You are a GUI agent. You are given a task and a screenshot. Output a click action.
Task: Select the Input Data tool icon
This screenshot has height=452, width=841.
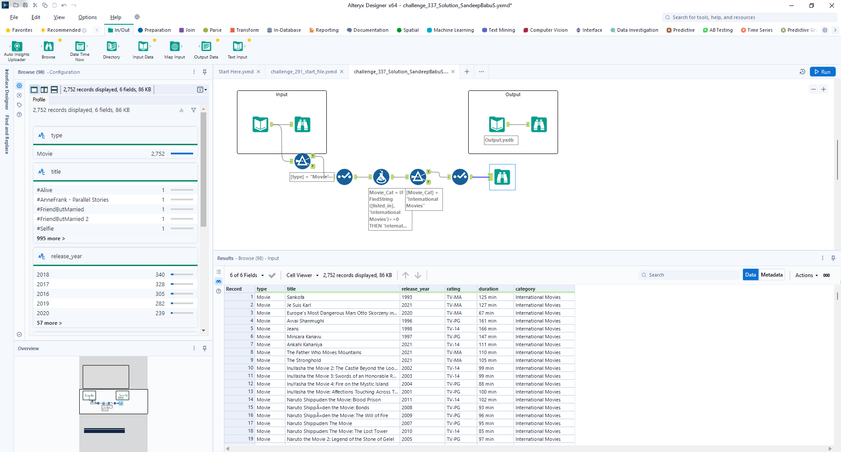[142, 47]
